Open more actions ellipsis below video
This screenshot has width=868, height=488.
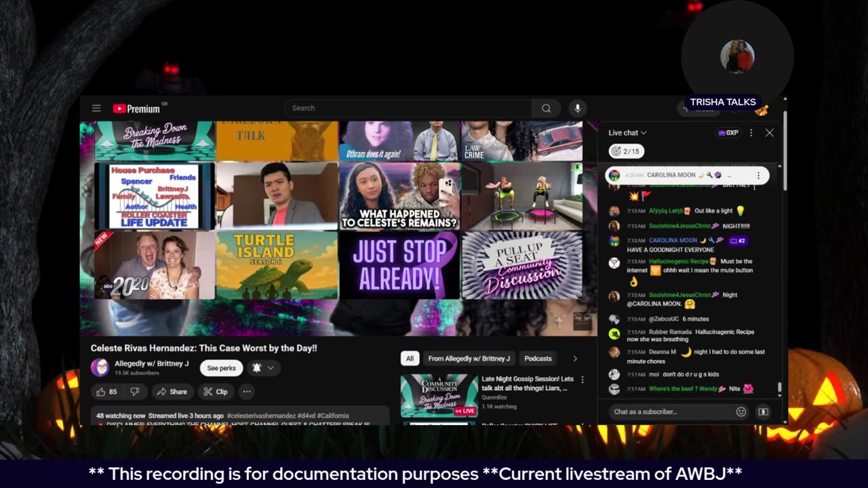[247, 392]
